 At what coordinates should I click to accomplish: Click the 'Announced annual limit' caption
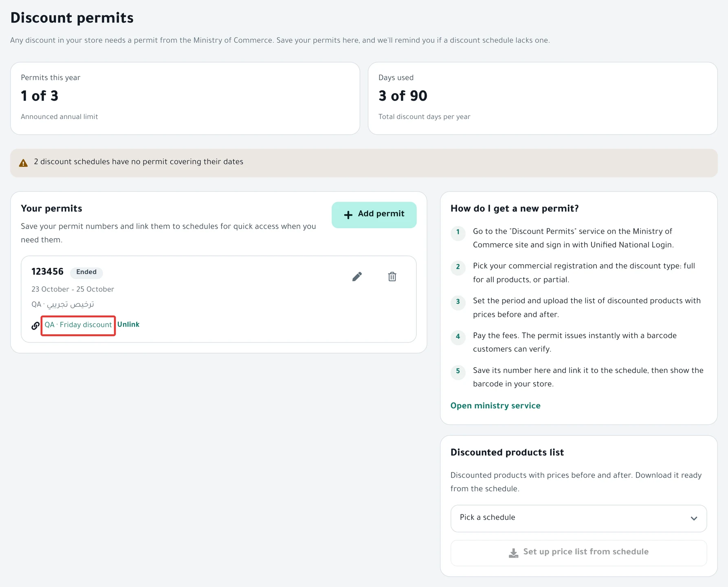[59, 117]
